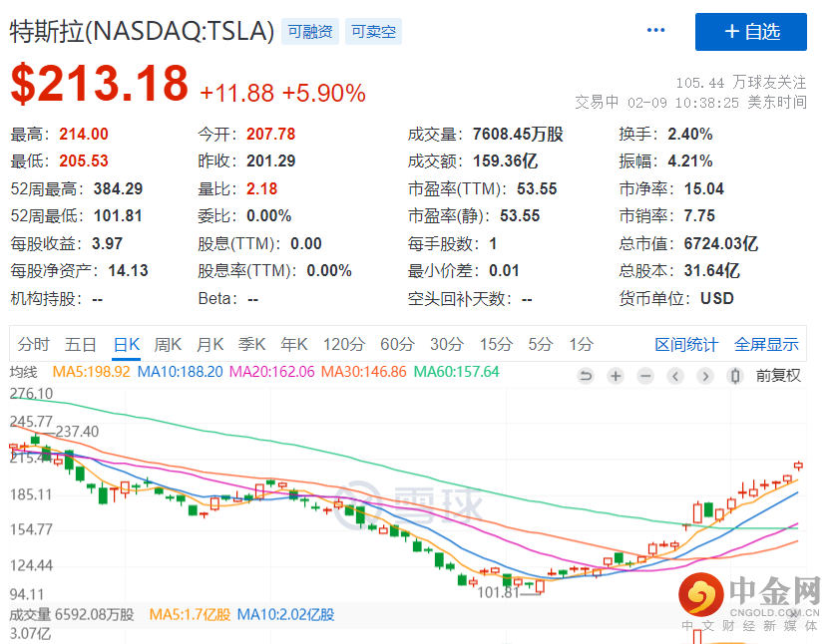Click the MA60:157.64 indicator label
Image resolution: width=835 pixels, height=644 pixels.
(x=456, y=372)
